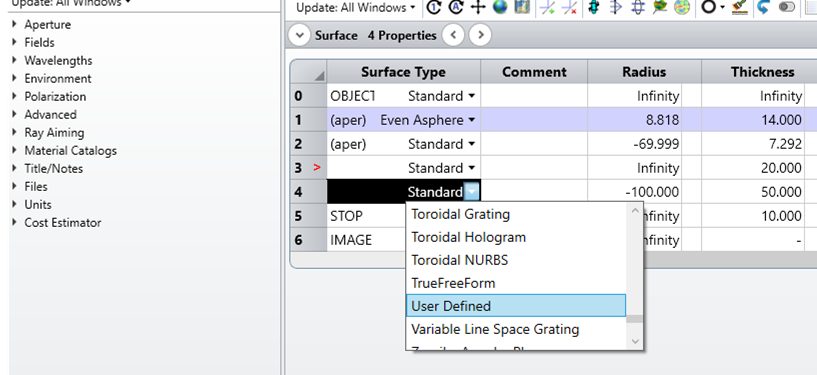817x375 pixels.
Task: Expand the Units section
Action: [x=14, y=204]
